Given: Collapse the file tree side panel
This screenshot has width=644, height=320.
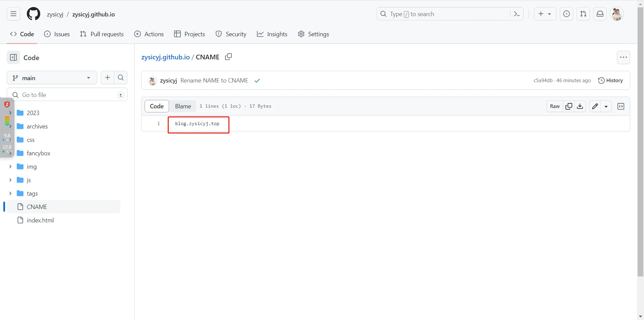Looking at the screenshot, I should [x=13, y=58].
